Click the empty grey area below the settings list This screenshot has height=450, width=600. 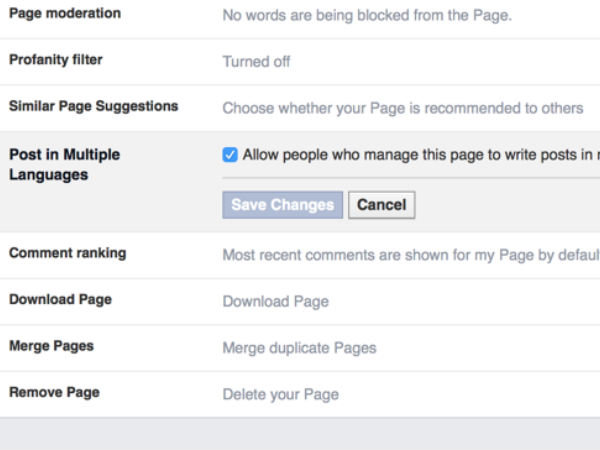[300, 434]
